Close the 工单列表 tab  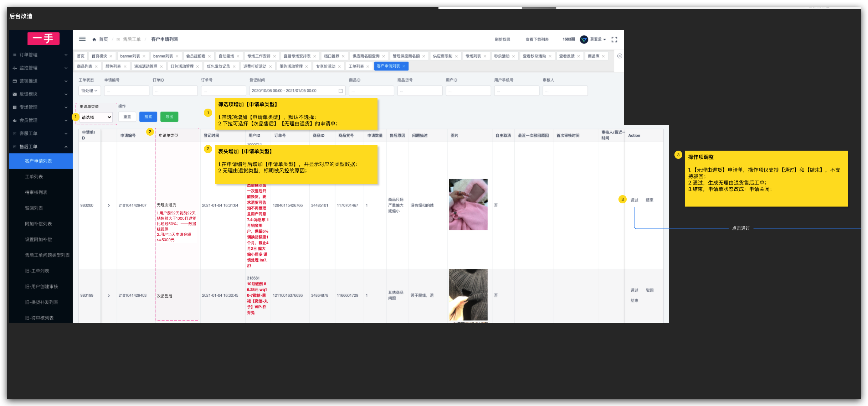coord(368,67)
